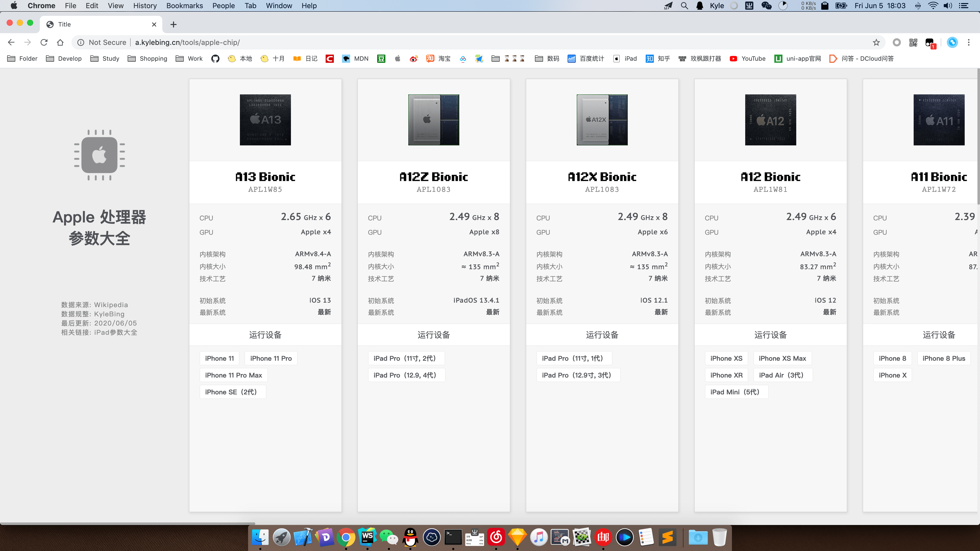Bookmark this page with the star icon
The height and width of the screenshot is (551, 980).
click(x=876, y=42)
